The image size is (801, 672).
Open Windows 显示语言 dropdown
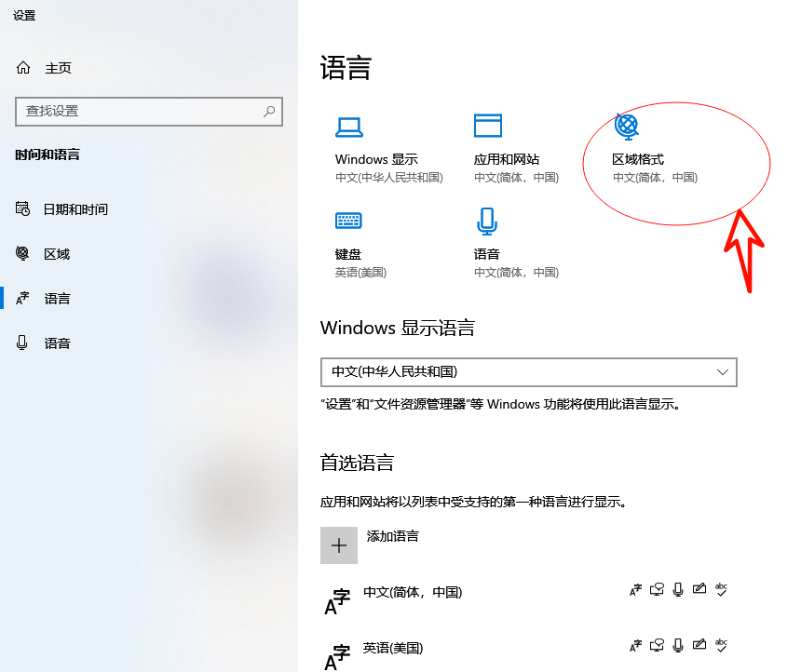pos(529,372)
